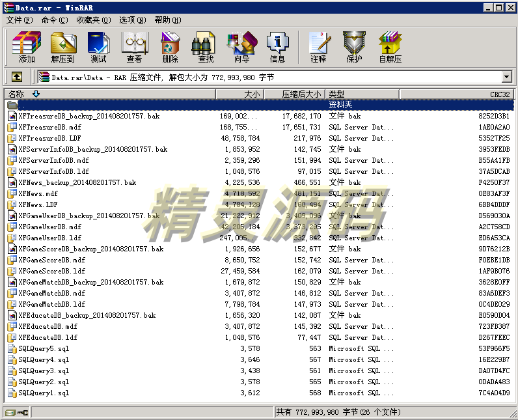
Task: Select file XFGameUserDB.mdf
Action: coord(50,227)
